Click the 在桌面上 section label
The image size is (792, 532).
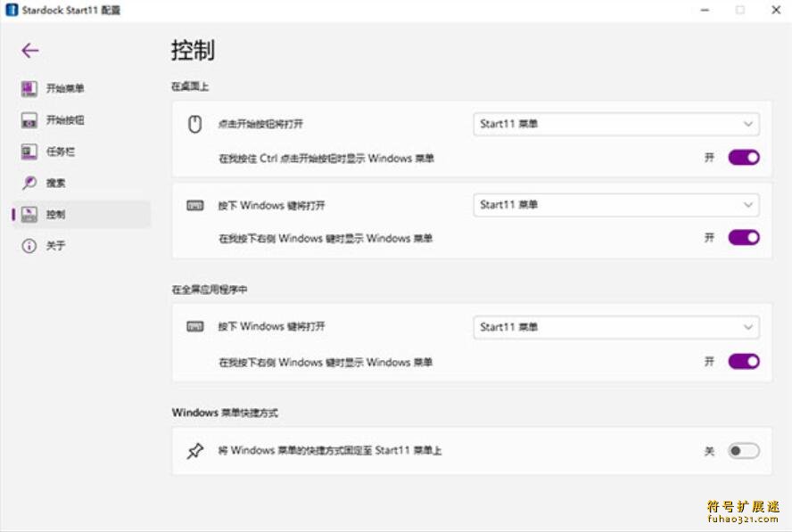[x=190, y=86]
